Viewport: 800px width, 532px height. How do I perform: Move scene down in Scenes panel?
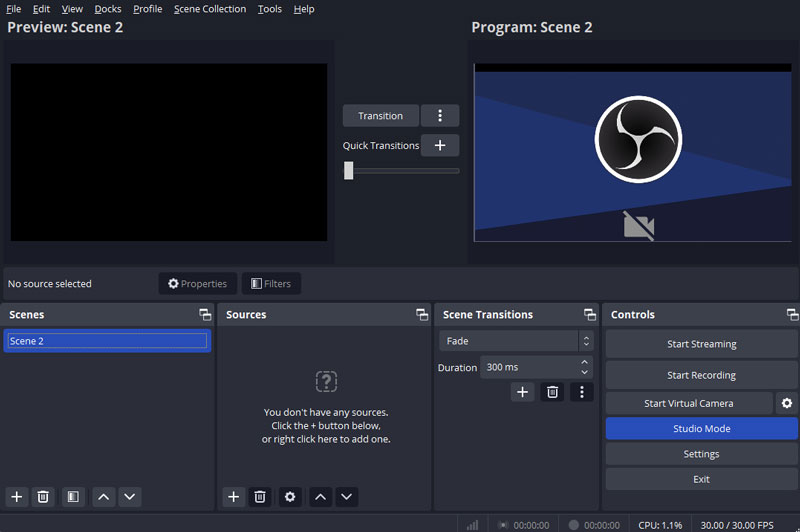(x=130, y=496)
